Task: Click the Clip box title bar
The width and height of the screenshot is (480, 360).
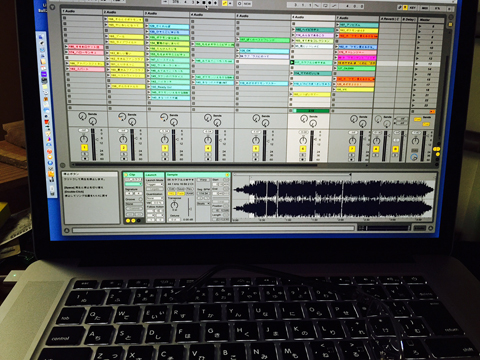Action: [x=133, y=175]
